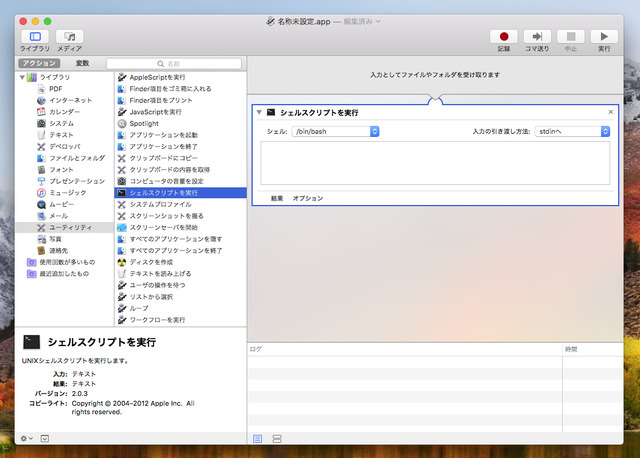Toggle the variables view icon at bottom

click(x=277, y=439)
